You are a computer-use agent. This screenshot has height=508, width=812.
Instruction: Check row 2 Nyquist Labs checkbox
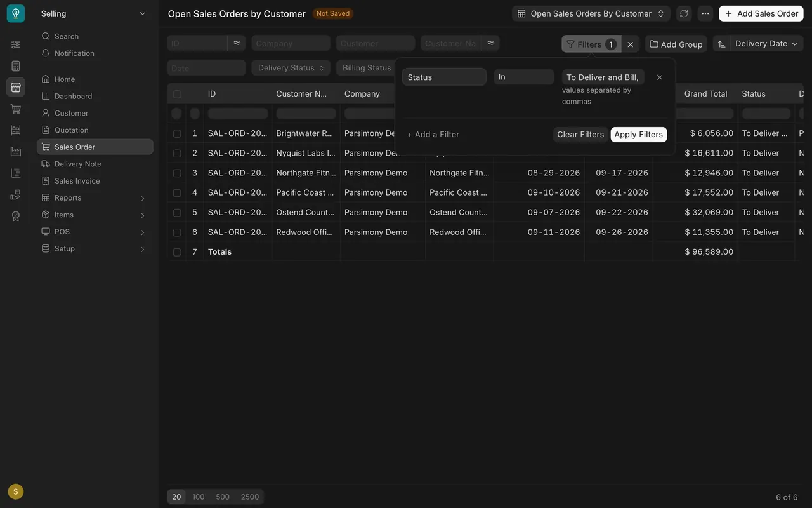pos(177,153)
